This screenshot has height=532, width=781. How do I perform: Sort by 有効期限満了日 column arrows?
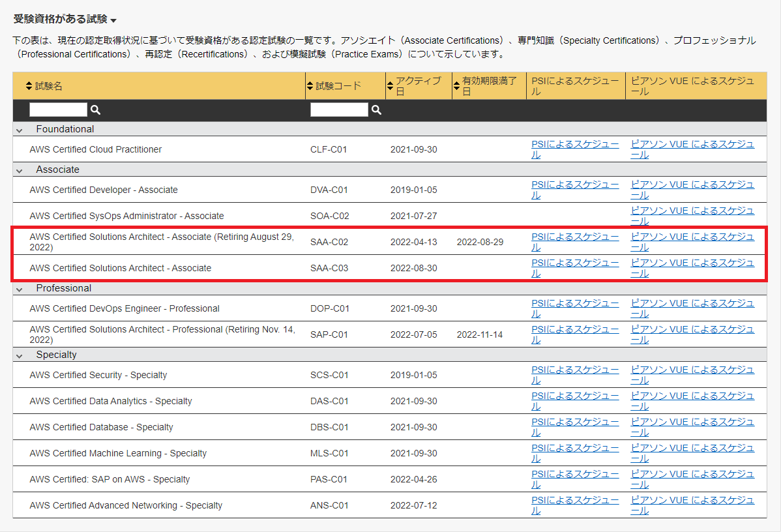[456, 85]
